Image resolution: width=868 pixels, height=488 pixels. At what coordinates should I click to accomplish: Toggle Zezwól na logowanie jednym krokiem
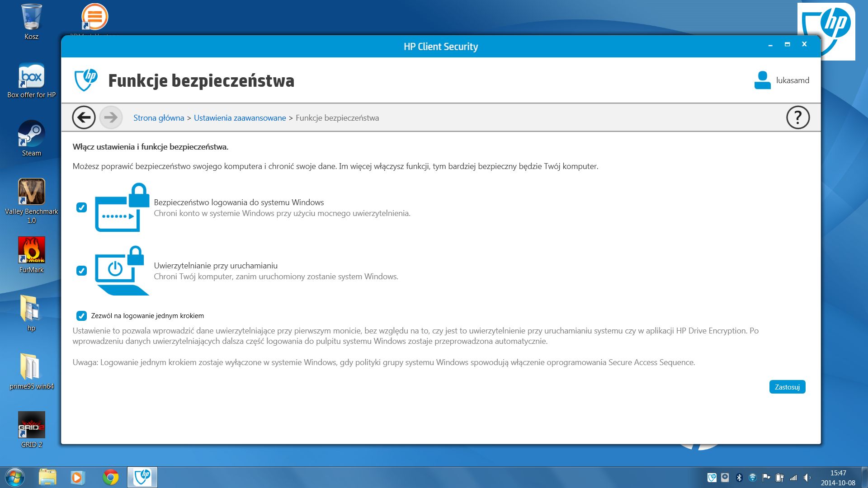[x=81, y=316]
